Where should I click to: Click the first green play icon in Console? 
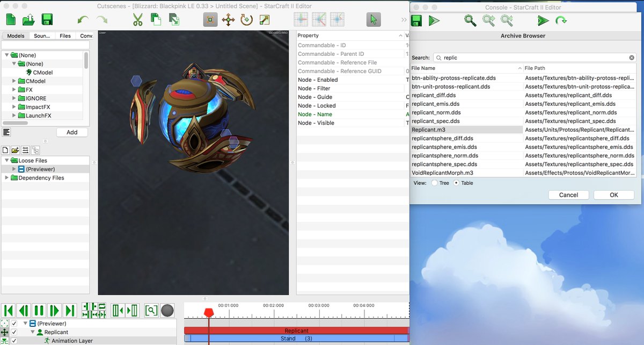pos(435,21)
